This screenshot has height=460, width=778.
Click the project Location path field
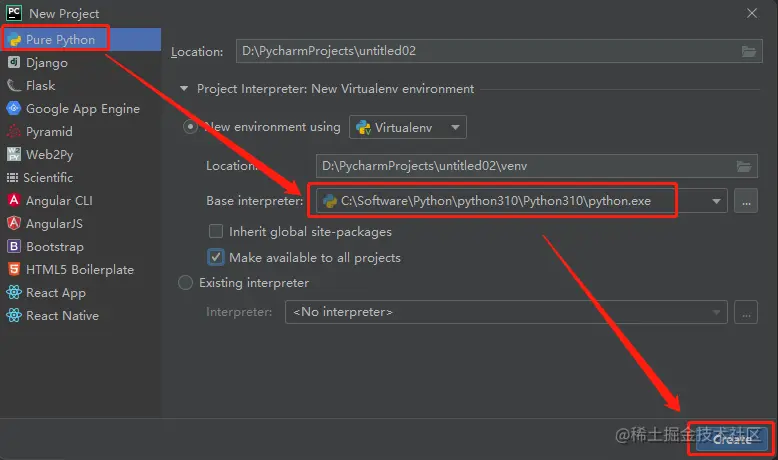[x=499, y=51]
